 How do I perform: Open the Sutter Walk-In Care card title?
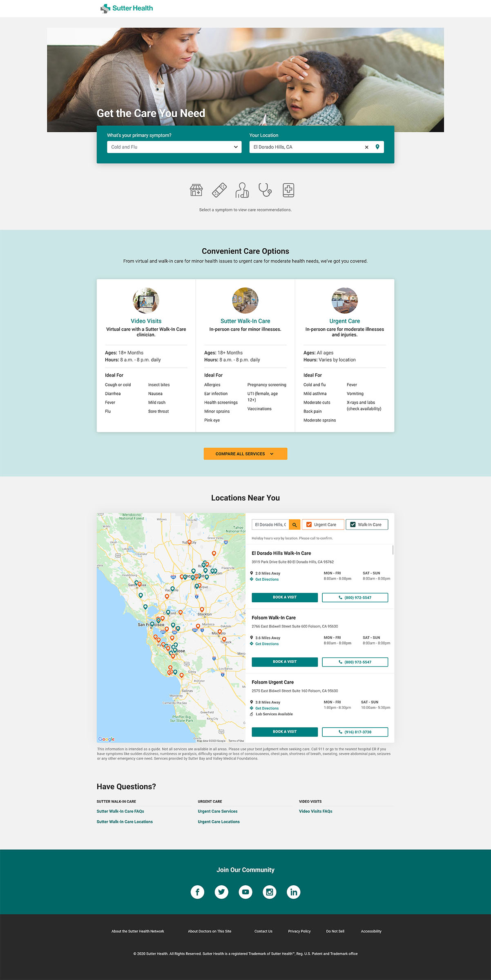245,321
